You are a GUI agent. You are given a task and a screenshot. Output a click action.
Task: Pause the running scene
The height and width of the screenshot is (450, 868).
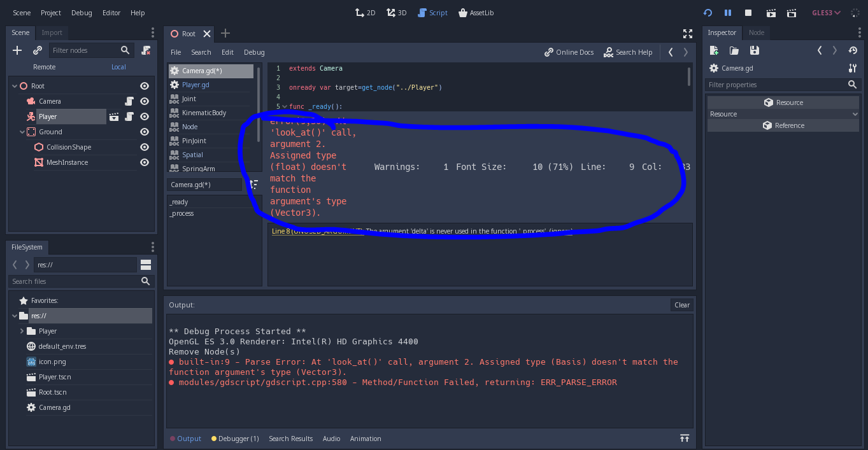point(728,12)
